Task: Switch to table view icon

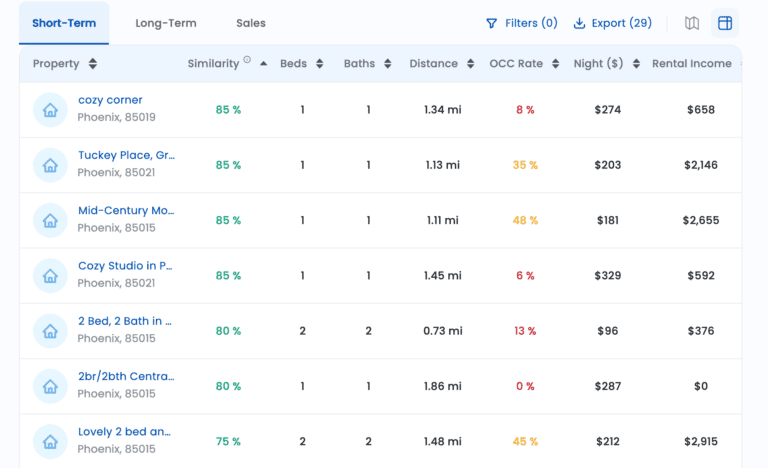Action: [725, 23]
